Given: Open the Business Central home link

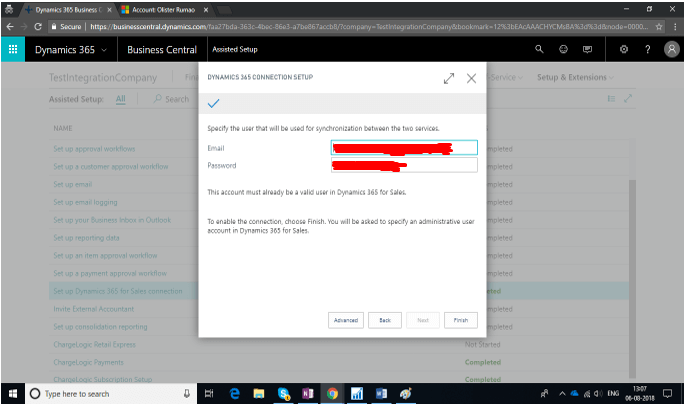Looking at the screenshot, I should [162, 49].
